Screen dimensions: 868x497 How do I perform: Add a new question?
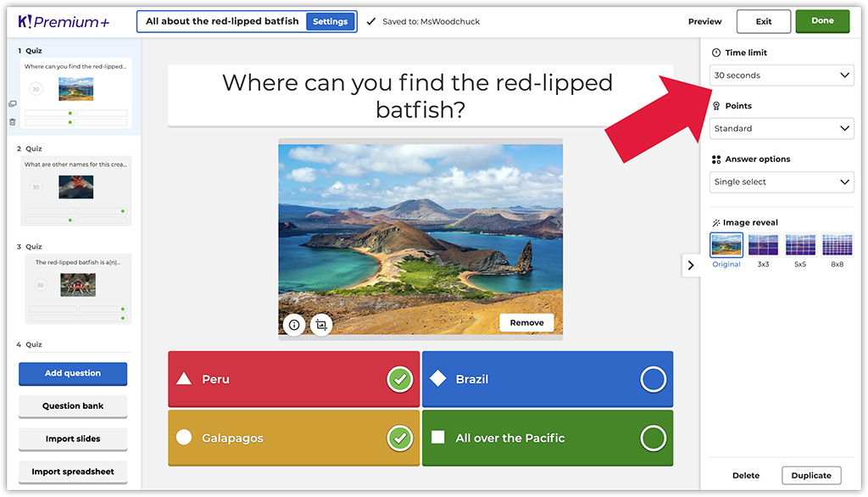72,373
